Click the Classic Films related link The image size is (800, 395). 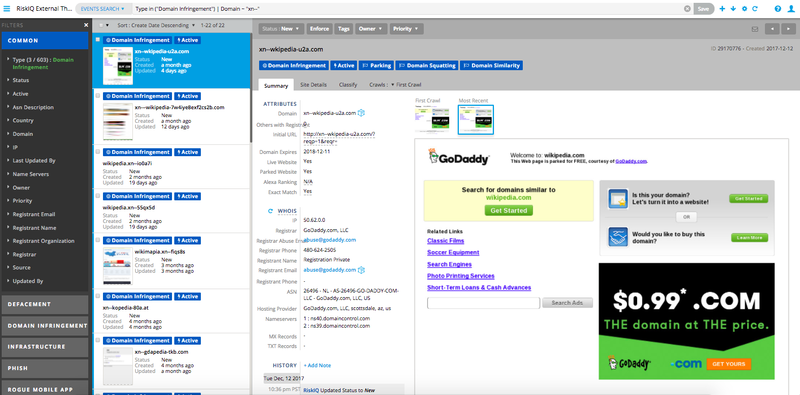[445, 241]
